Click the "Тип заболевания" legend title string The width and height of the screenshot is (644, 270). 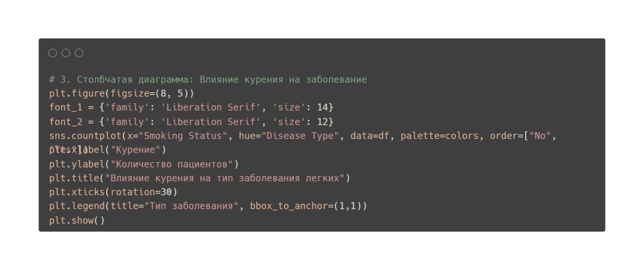pos(191,206)
